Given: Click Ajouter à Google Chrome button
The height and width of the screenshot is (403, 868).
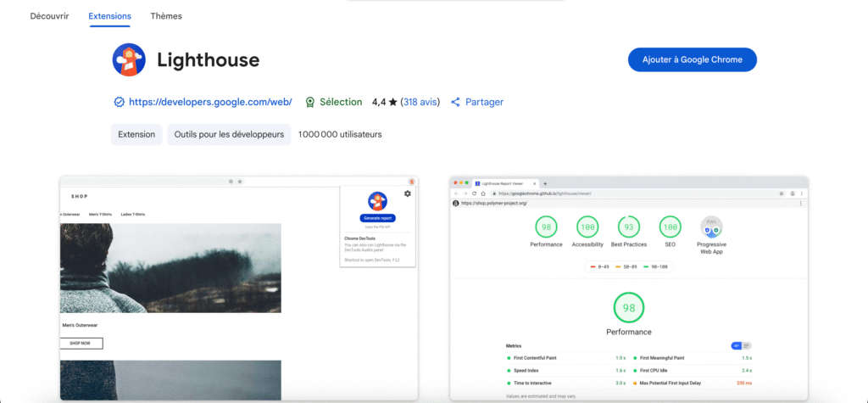Looking at the screenshot, I should coord(692,59).
